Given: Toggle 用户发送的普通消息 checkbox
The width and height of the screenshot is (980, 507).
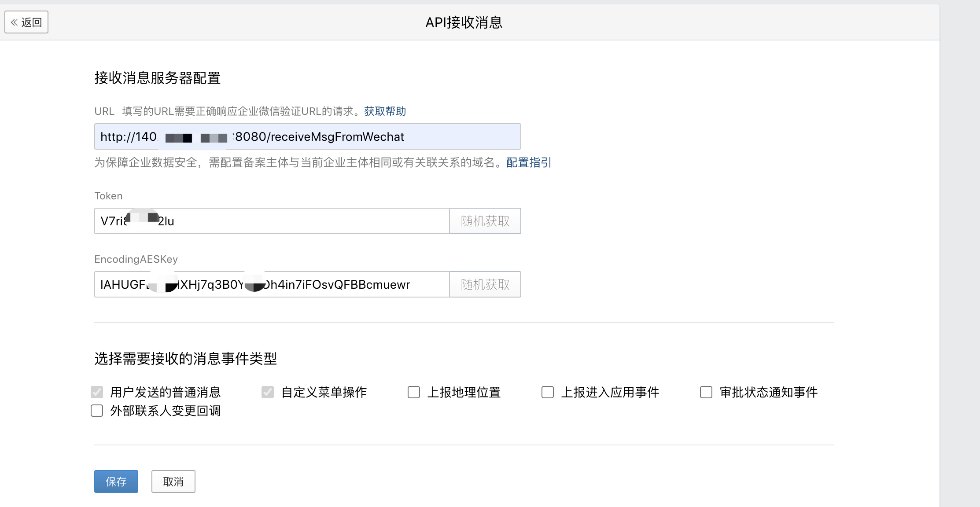Looking at the screenshot, I should click(x=97, y=392).
